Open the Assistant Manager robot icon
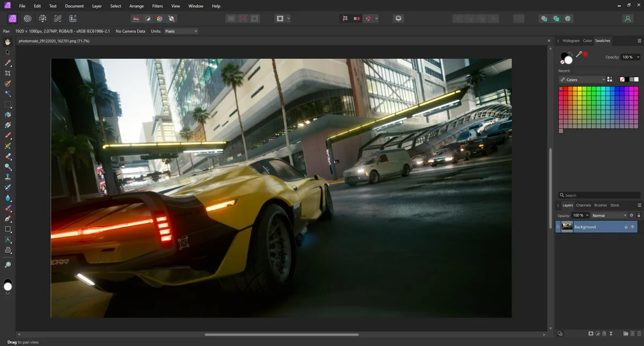Viewport: 644px width, 346px height. 398,18
